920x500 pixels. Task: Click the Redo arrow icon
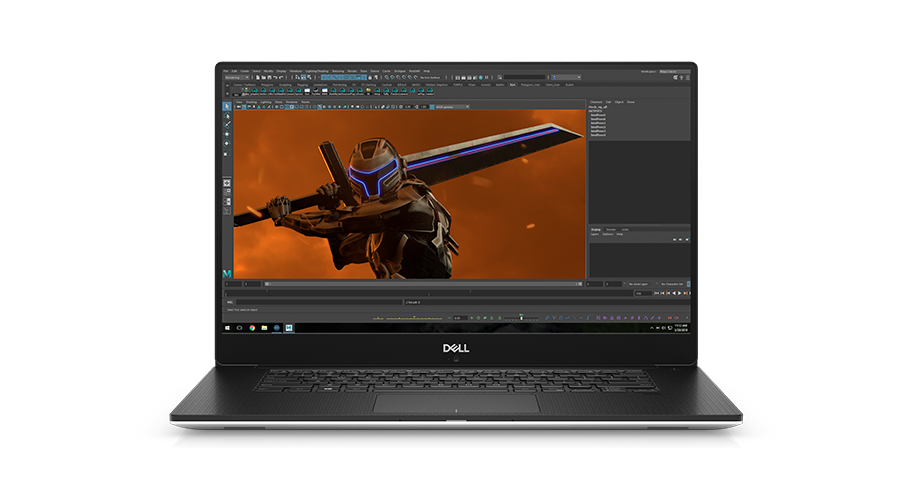[x=281, y=77]
